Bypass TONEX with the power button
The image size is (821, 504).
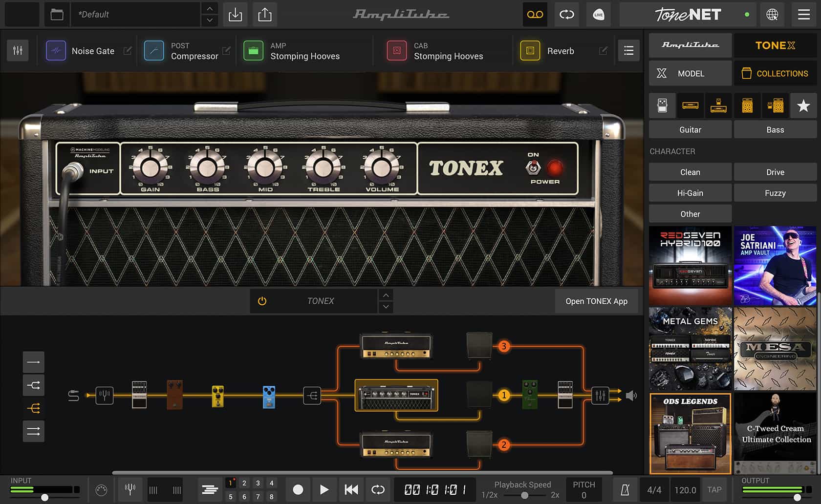(262, 301)
